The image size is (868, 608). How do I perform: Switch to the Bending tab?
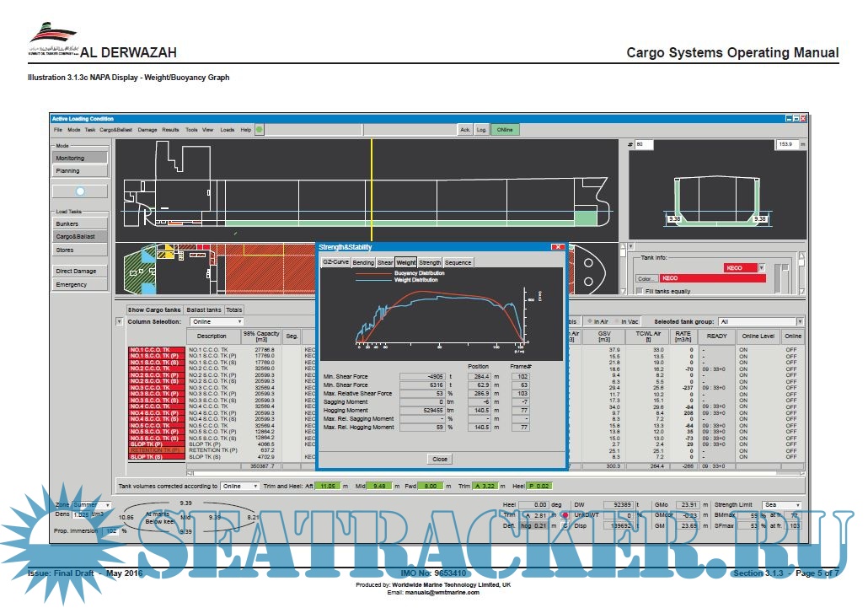pos(363,262)
